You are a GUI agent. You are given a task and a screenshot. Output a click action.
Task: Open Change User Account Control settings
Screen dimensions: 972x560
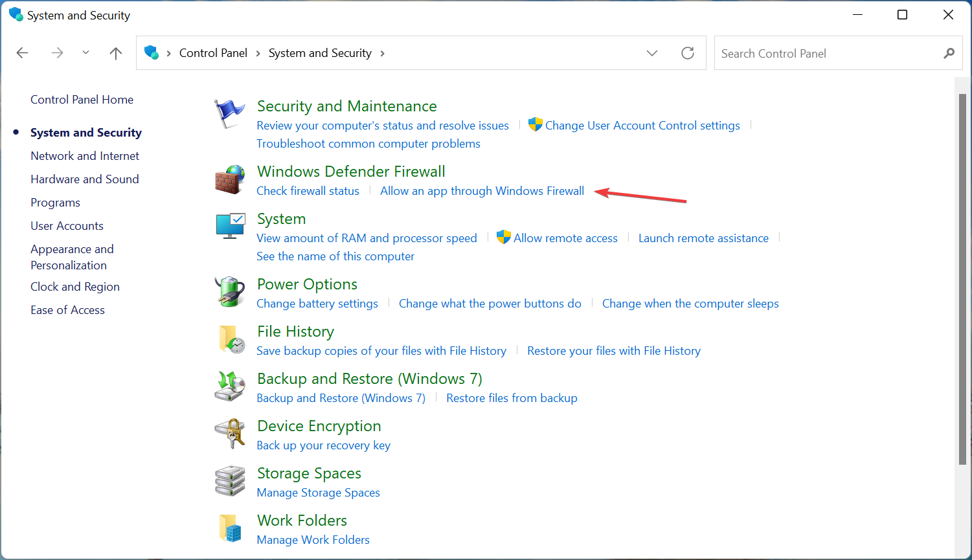(x=642, y=126)
